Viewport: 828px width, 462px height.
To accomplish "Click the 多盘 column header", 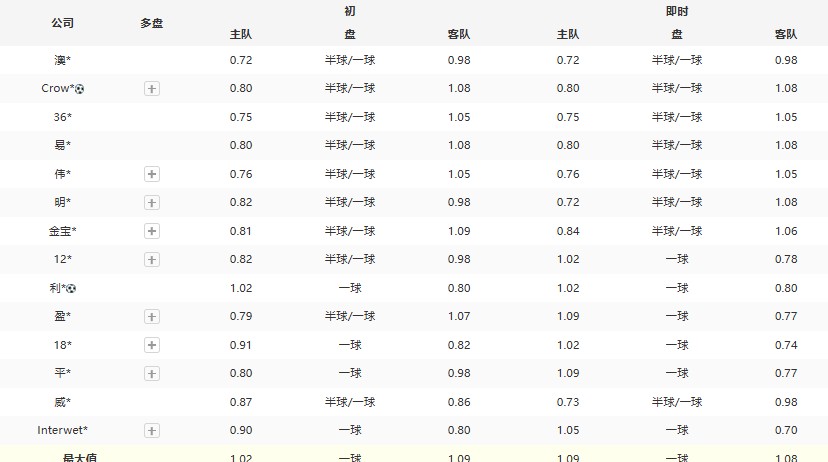I will (x=152, y=23).
